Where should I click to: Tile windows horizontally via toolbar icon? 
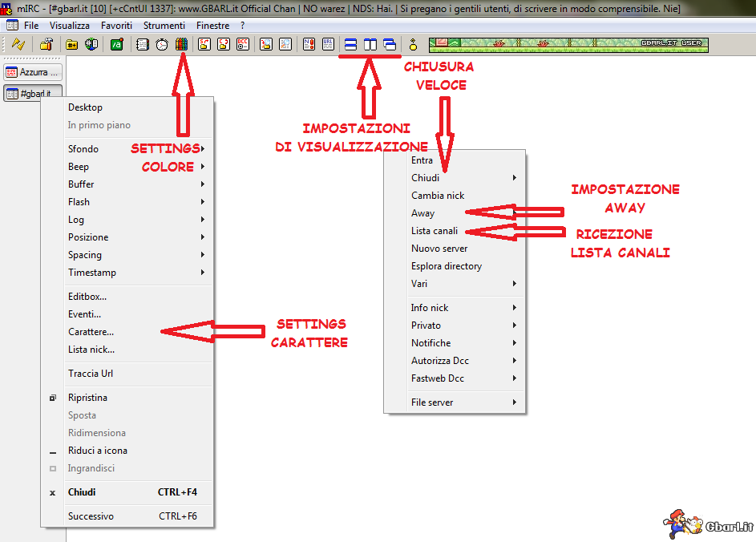click(350, 44)
